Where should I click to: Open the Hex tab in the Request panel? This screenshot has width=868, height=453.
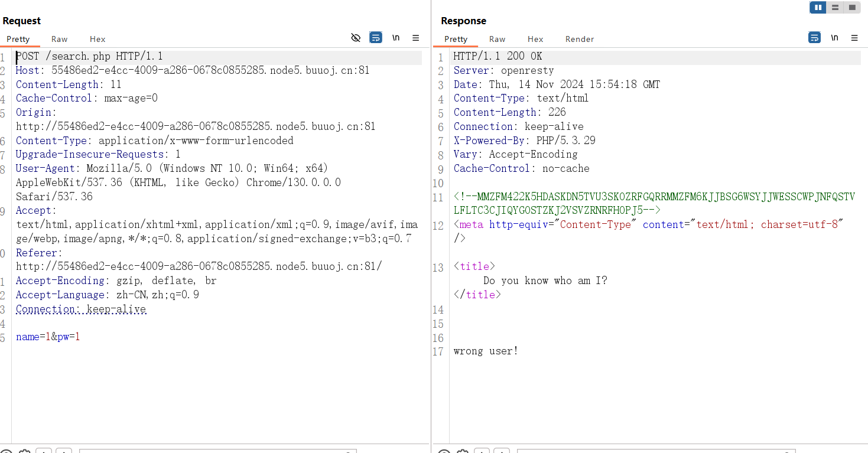97,39
